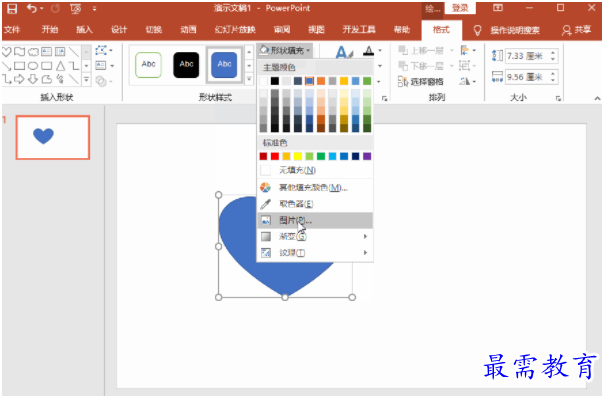Open the Align objects icon
Screen dimensions: 605x398
click(465, 50)
